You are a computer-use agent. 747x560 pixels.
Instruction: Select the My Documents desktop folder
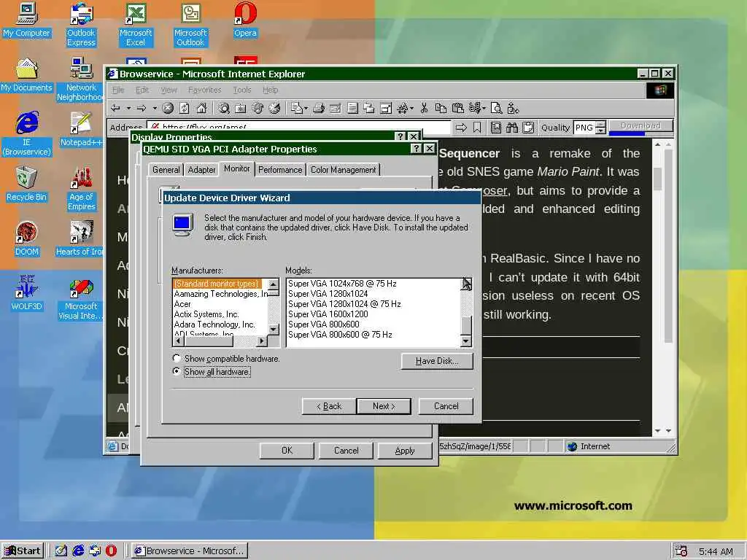[x=26, y=75]
